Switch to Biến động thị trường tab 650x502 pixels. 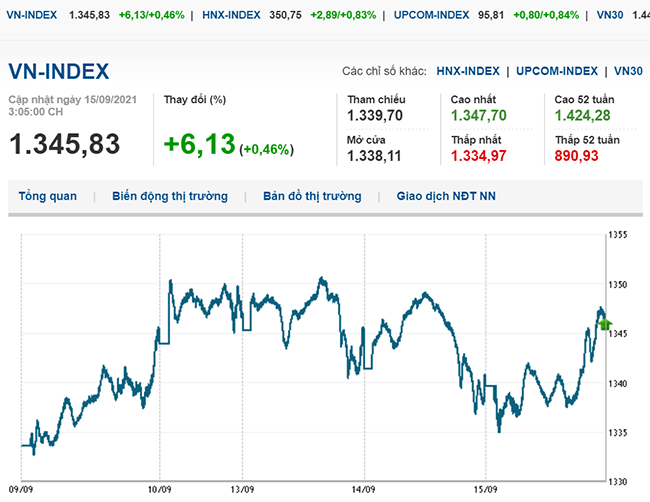pos(170,196)
